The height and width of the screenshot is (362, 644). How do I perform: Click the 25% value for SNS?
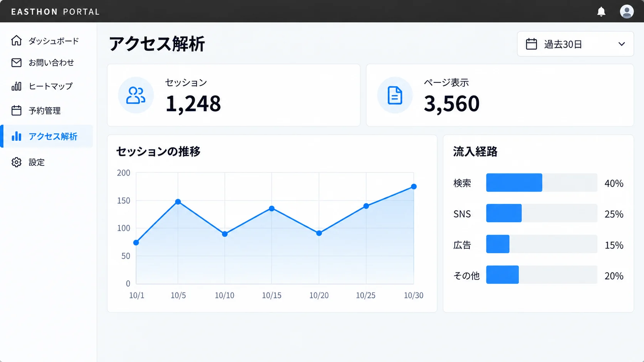614,214
